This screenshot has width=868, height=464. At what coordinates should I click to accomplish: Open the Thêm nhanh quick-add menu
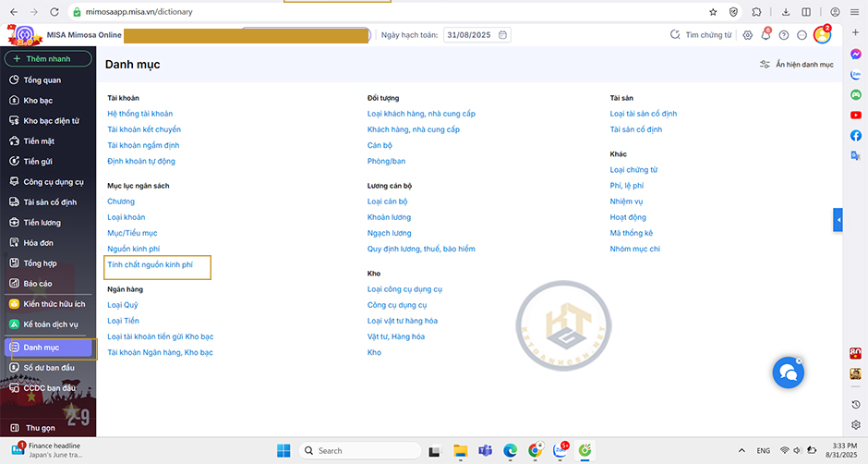48,59
